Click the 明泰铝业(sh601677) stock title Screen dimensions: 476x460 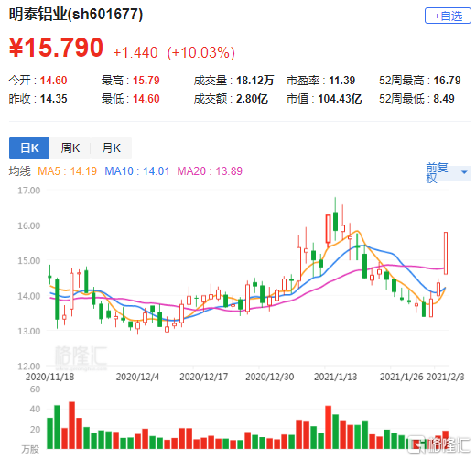coord(76,14)
